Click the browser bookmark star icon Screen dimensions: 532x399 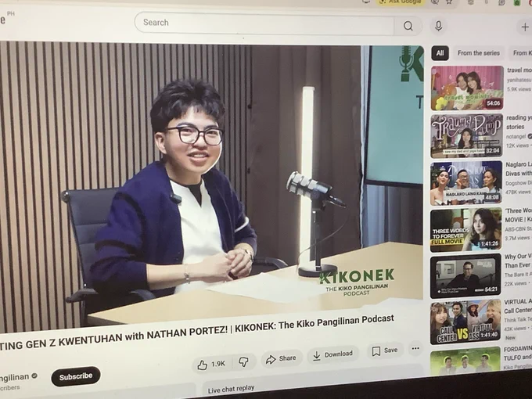tap(449, 2)
